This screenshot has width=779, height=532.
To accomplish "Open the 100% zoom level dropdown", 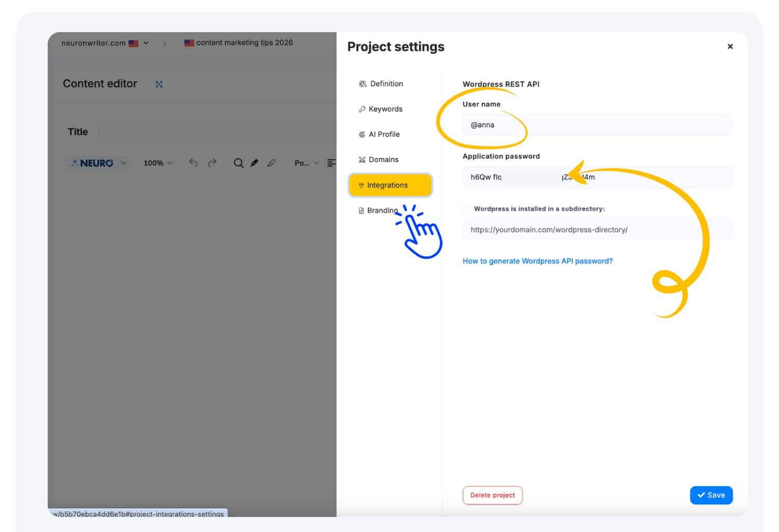I will 157,162.
